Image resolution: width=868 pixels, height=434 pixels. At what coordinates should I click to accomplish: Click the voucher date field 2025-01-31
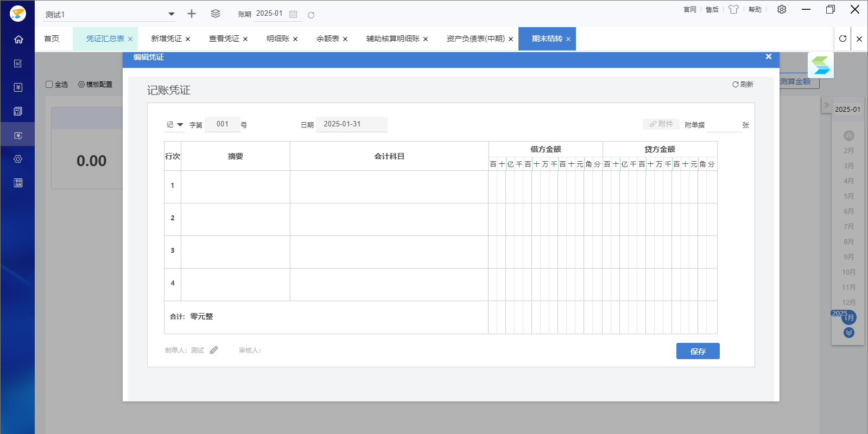[352, 124]
